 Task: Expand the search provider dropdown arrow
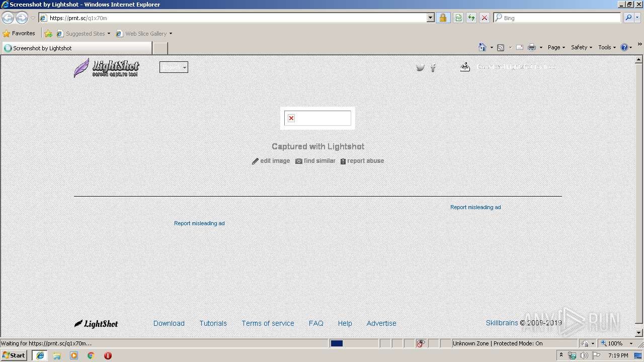[637, 18]
